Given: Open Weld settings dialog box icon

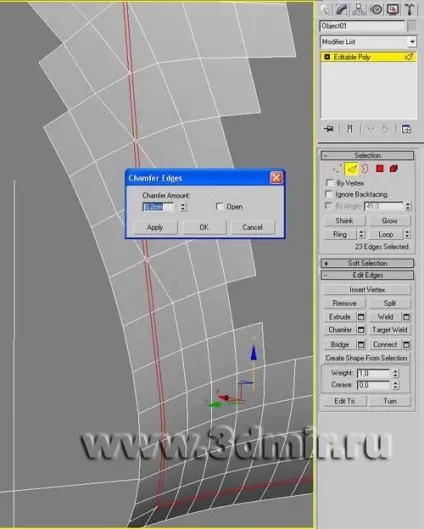Looking at the screenshot, I should point(406,317).
